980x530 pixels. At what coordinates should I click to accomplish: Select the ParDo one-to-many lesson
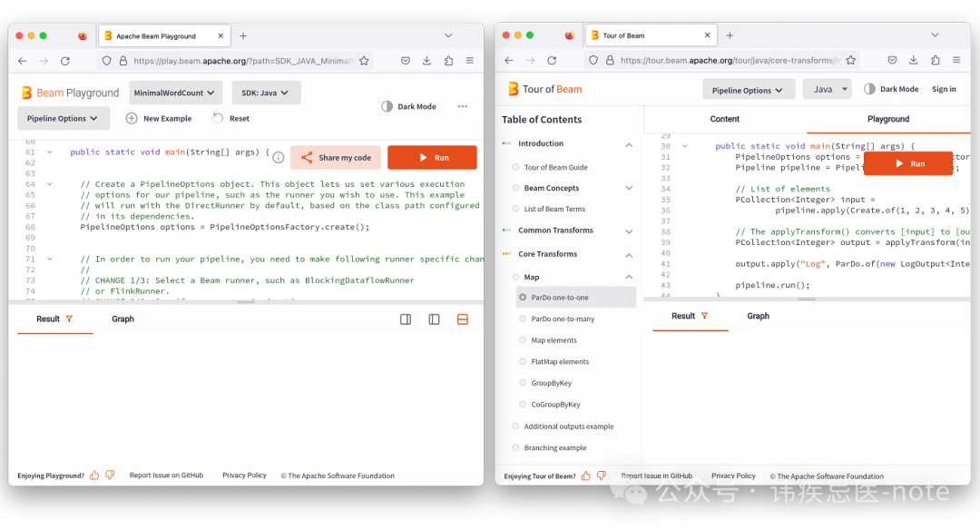point(563,319)
